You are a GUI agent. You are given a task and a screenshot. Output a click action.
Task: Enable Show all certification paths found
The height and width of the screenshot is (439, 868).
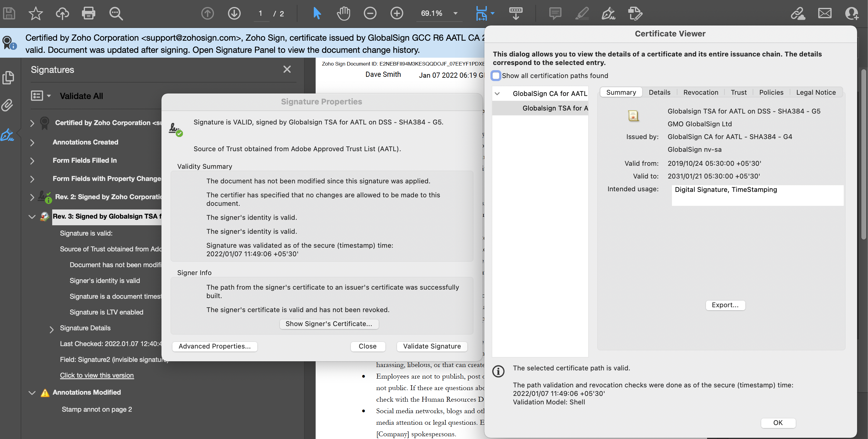(x=496, y=76)
